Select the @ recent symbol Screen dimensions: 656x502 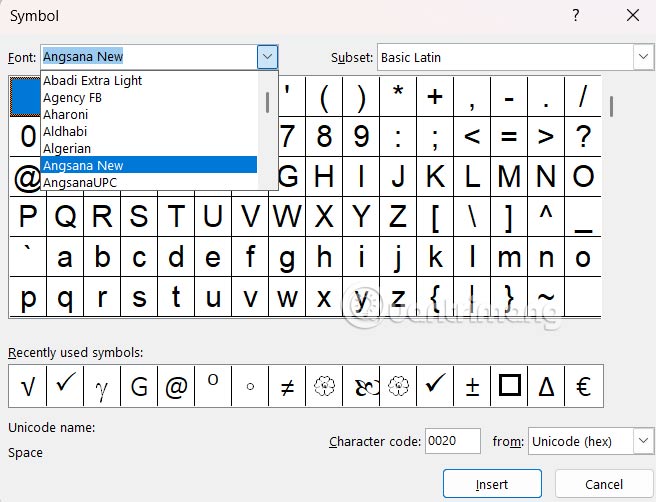pyautogui.click(x=176, y=386)
